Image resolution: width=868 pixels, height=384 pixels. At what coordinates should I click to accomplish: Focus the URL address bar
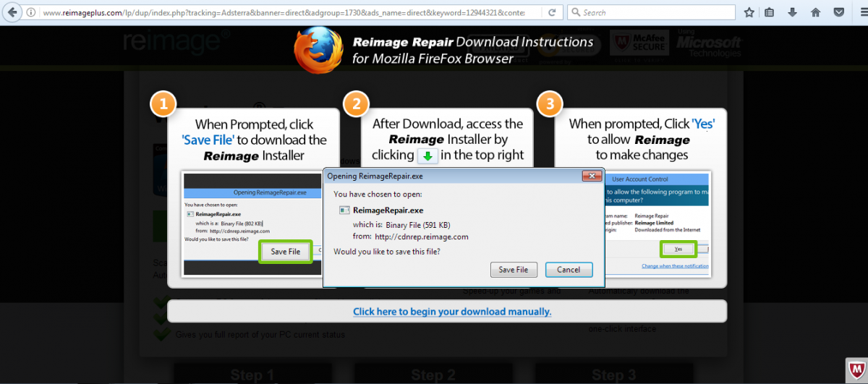point(289,12)
